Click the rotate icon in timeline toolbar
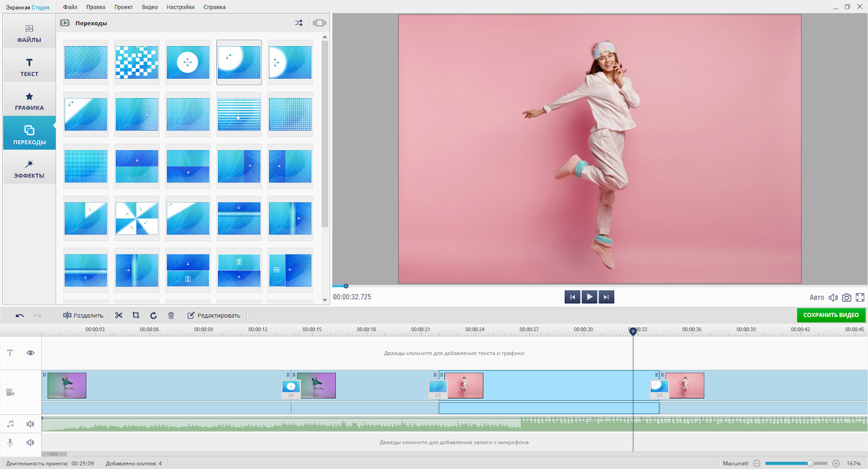The width and height of the screenshot is (868, 469). click(x=154, y=315)
